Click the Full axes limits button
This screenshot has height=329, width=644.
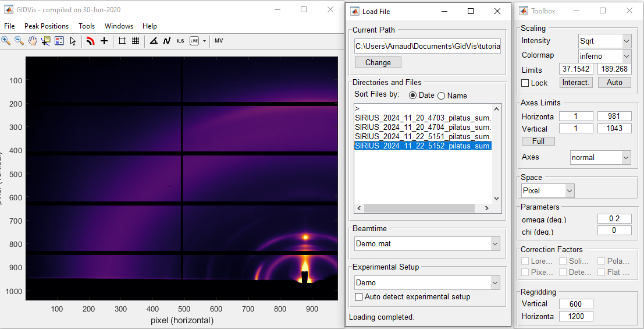(538, 141)
